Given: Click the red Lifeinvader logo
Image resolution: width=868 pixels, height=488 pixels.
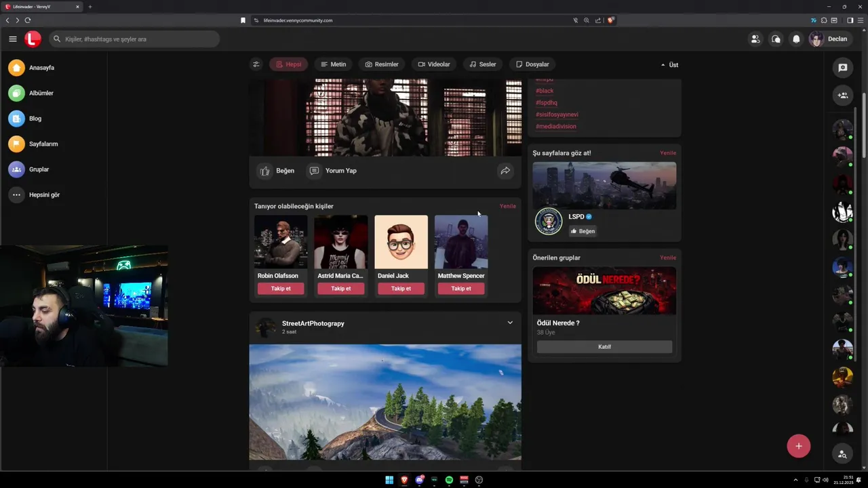Looking at the screenshot, I should coord(33,39).
